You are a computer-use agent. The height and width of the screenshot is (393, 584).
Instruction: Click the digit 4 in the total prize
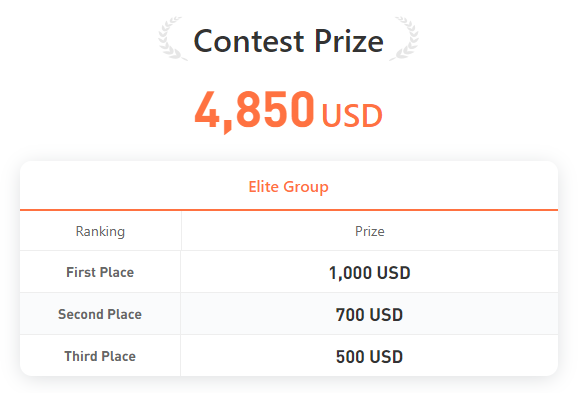click(x=207, y=110)
